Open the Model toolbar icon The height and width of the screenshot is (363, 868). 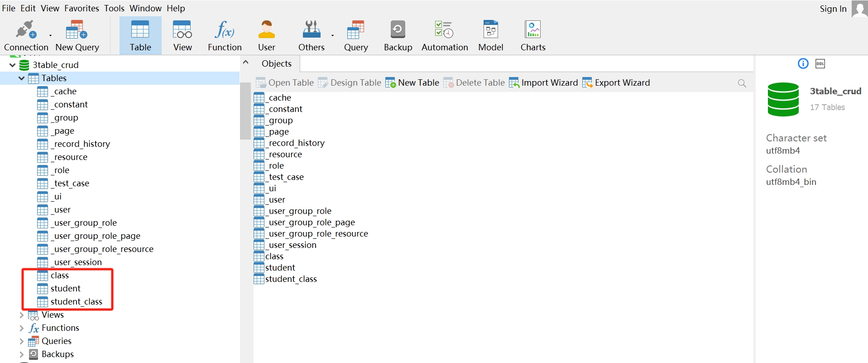[490, 30]
